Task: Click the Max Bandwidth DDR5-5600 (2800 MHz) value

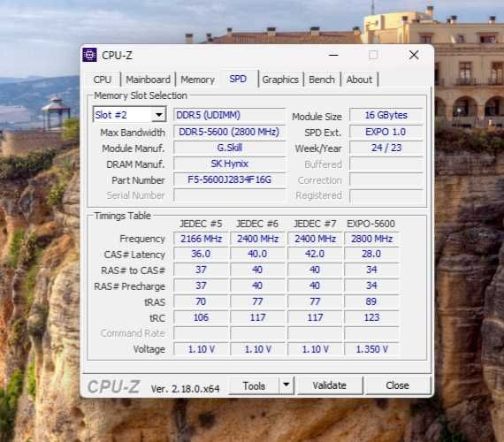Action: point(229,132)
